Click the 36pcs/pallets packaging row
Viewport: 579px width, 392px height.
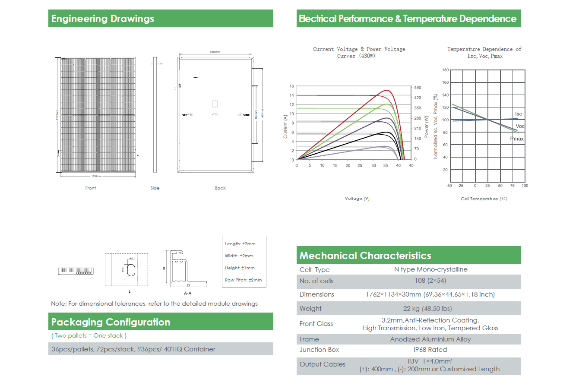[161, 349]
